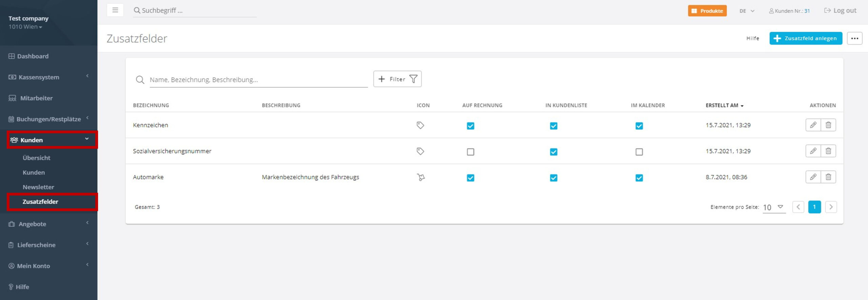Screen dimensions: 868x300
Task: Click the Bezeichnung column header
Action: click(x=151, y=105)
